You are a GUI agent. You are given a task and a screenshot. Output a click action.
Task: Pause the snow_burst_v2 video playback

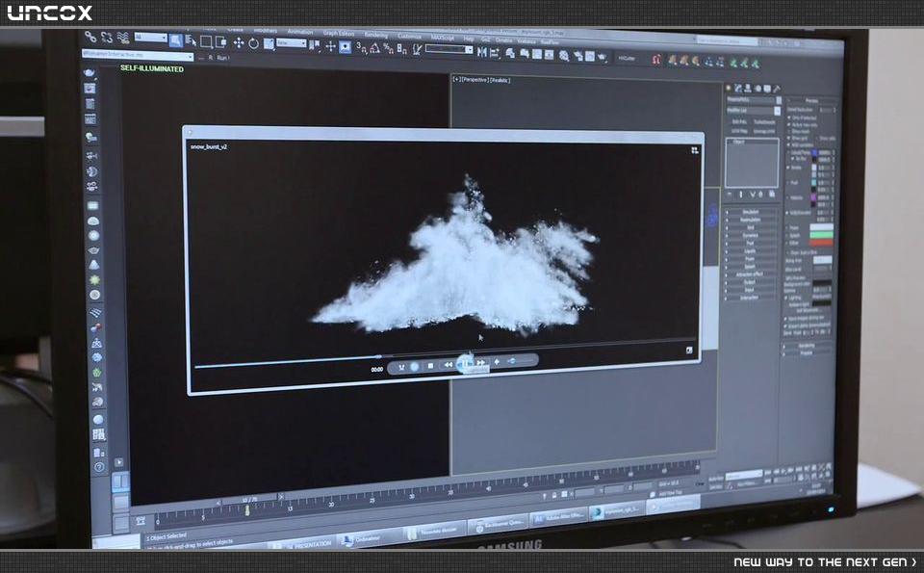(x=466, y=364)
